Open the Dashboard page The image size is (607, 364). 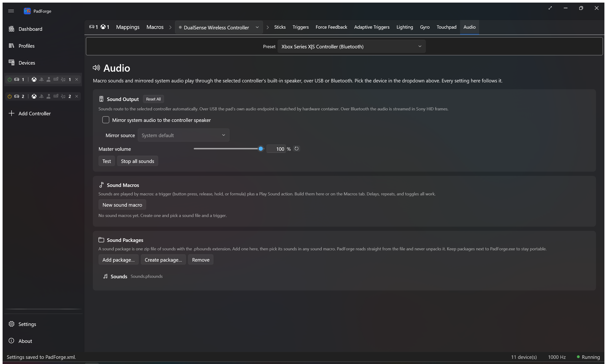[x=43, y=29]
